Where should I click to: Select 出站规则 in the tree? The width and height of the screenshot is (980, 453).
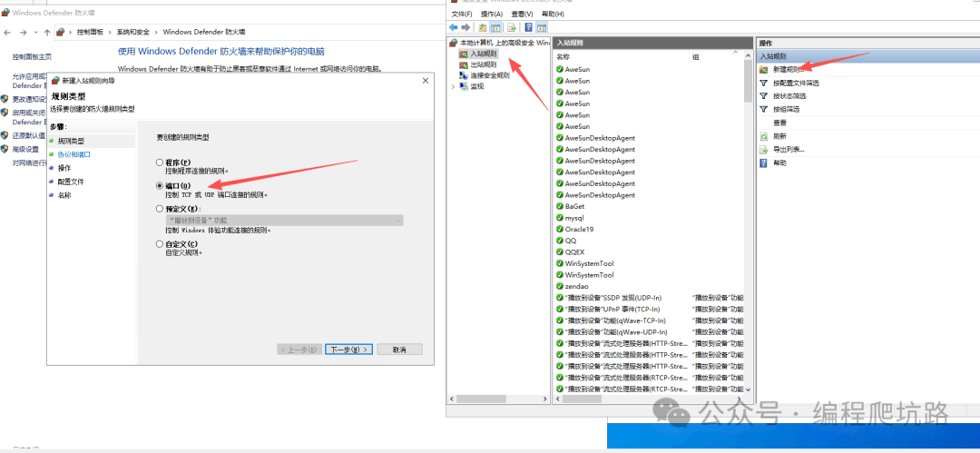point(483,64)
